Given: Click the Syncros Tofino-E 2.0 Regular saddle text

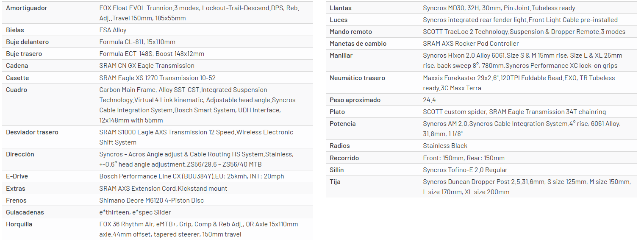Looking at the screenshot, I should pyautogui.click(x=465, y=170).
